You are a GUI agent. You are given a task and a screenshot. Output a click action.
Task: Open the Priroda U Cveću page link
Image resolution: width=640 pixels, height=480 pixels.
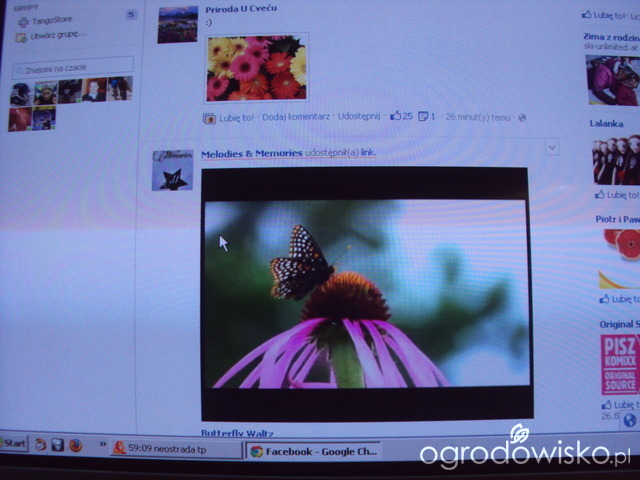241,9
